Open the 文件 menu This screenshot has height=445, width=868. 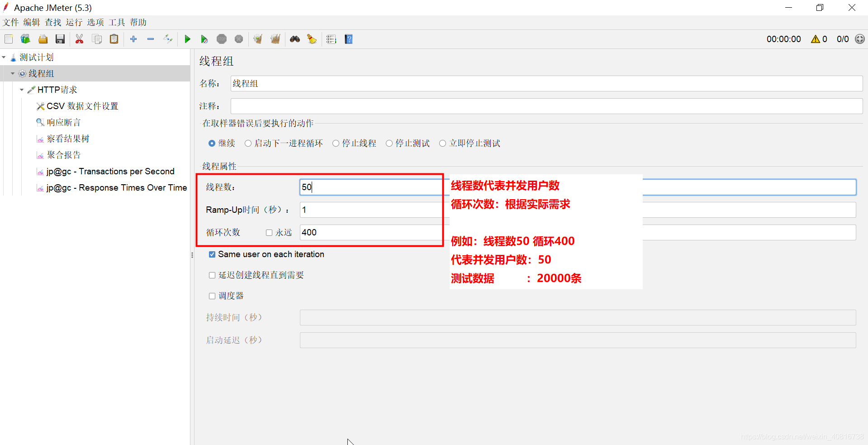pyautogui.click(x=10, y=22)
